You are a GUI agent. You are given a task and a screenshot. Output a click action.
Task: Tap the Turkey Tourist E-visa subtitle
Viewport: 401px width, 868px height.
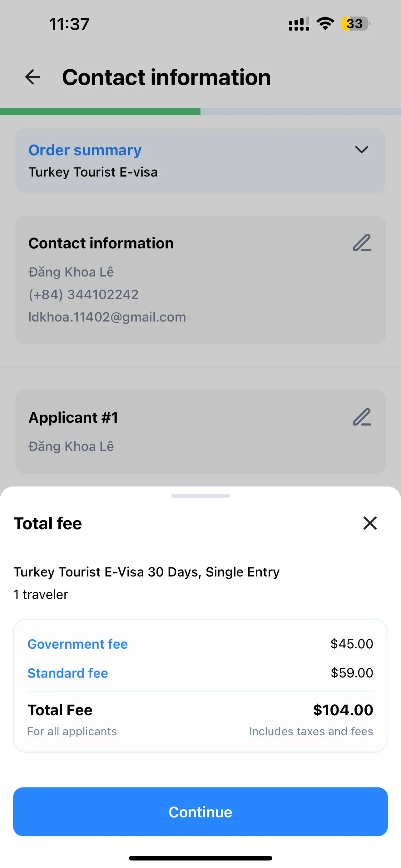pos(93,172)
